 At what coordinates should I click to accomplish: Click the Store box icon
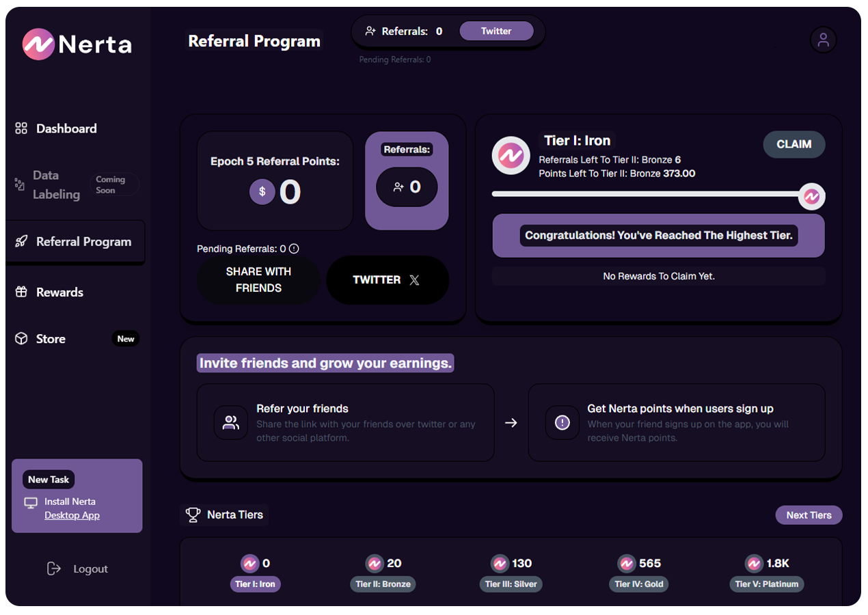(x=21, y=339)
